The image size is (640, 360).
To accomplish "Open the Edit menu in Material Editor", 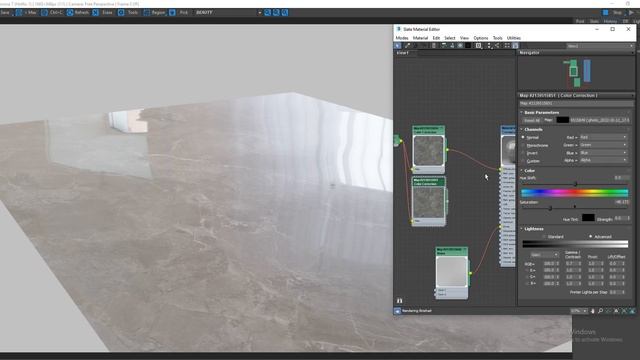I will [436, 38].
